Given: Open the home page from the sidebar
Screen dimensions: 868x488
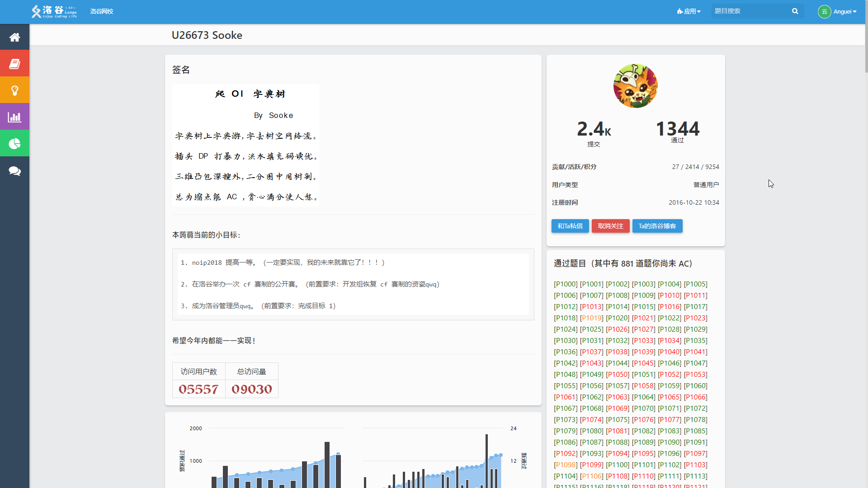Looking at the screenshot, I should [14, 37].
